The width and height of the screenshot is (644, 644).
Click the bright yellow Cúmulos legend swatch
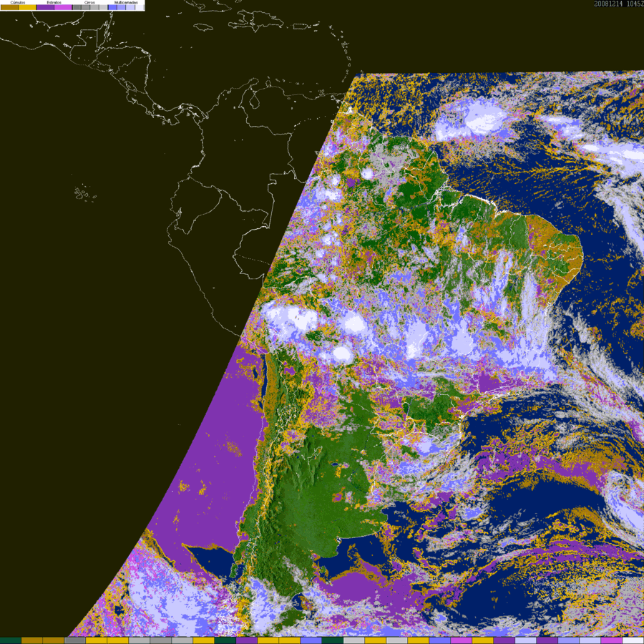[x=27, y=7]
